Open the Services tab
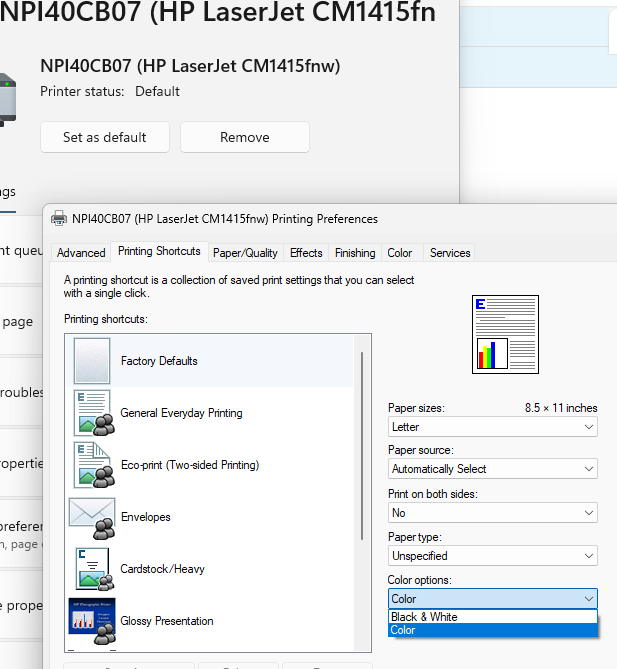The image size is (617, 669). [x=450, y=253]
